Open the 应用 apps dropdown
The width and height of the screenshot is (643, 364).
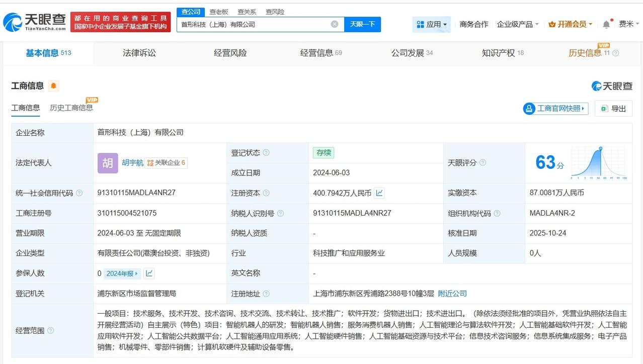pyautogui.click(x=432, y=24)
